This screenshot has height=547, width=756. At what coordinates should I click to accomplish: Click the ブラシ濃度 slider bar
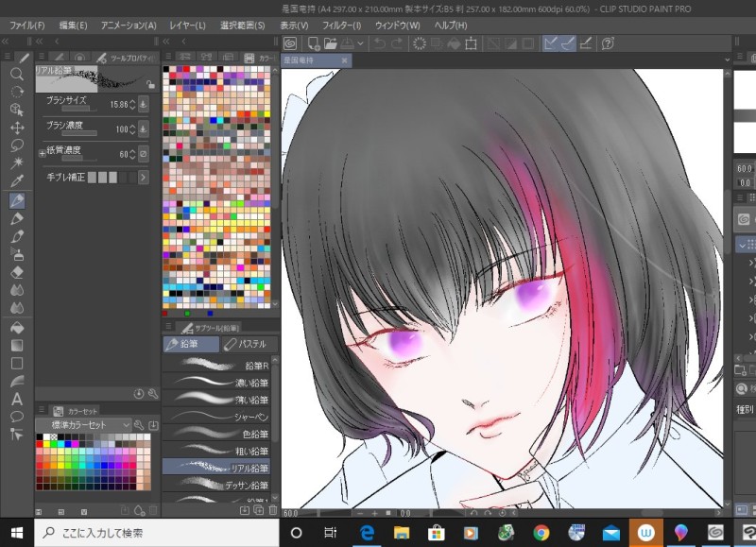coord(79,133)
